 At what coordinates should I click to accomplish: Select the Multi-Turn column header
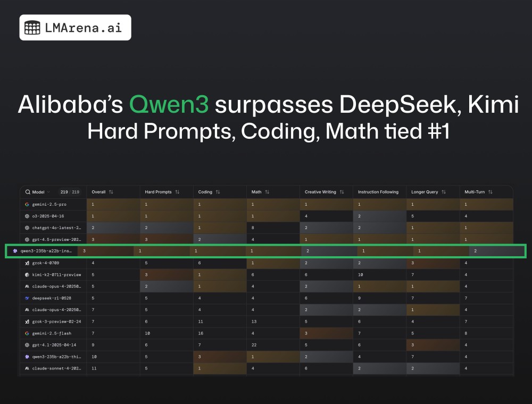point(475,192)
